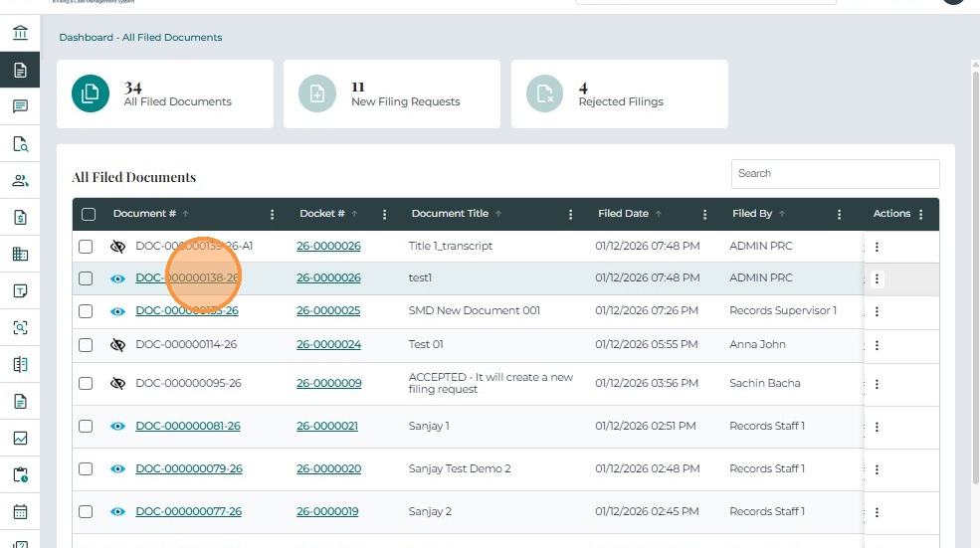The image size is (980, 548).
Task: Click the dollar invoice sidebar icon
Action: point(20,217)
